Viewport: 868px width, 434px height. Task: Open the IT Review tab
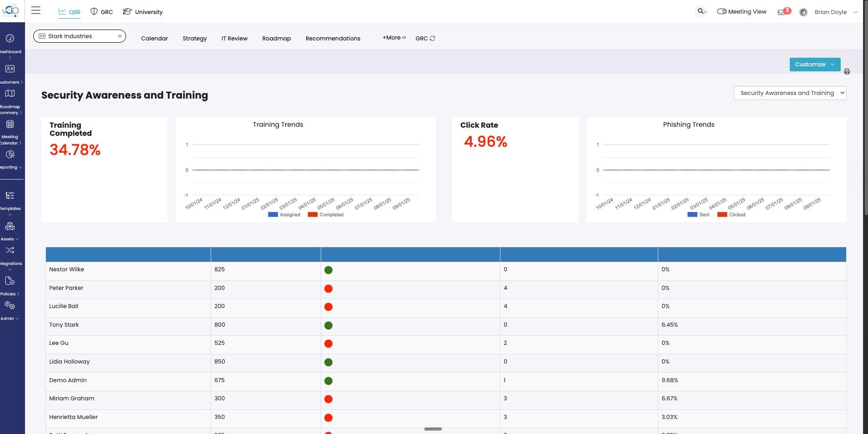(234, 39)
